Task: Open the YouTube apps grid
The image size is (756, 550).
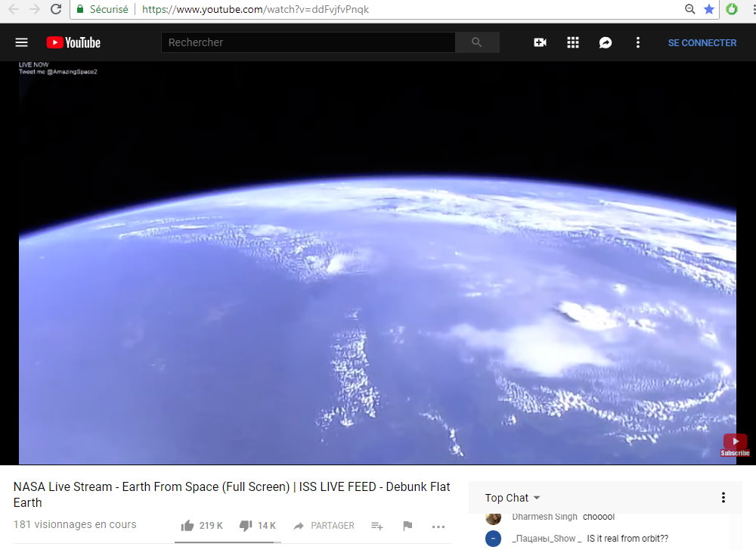Action: pos(573,42)
